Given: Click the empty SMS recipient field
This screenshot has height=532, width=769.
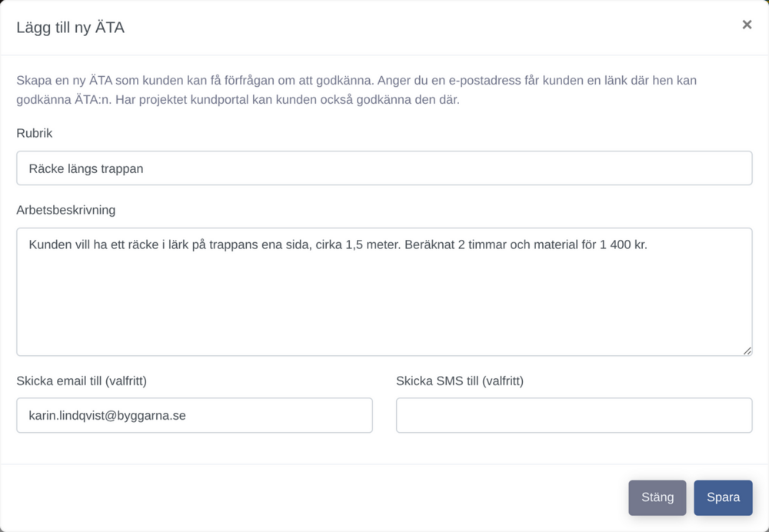Looking at the screenshot, I should [x=574, y=415].
